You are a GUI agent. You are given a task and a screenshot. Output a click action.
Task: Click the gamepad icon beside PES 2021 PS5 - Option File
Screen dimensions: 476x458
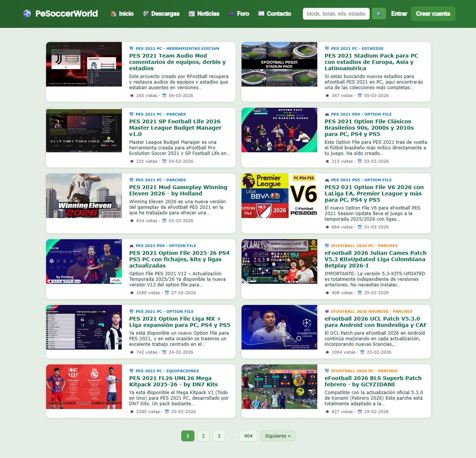point(327,180)
